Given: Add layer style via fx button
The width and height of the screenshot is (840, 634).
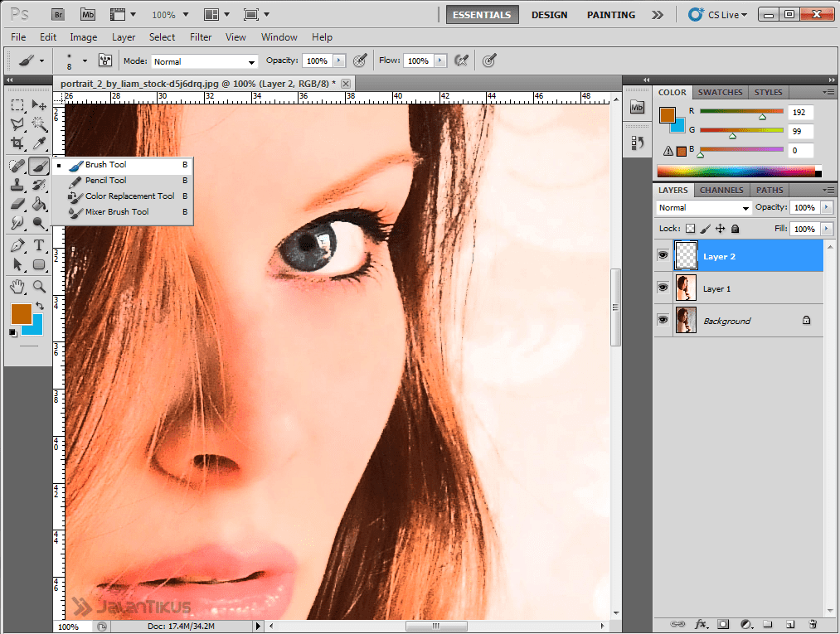Looking at the screenshot, I should pyautogui.click(x=701, y=624).
